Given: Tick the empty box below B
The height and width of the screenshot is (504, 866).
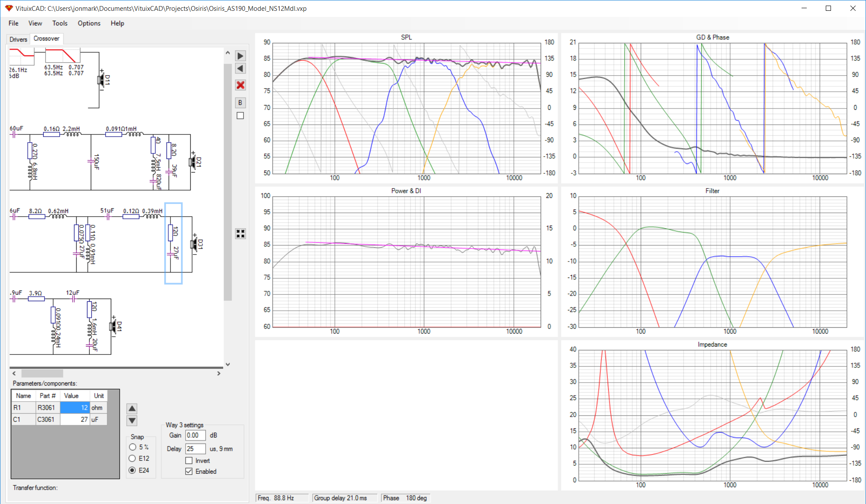Looking at the screenshot, I should click(241, 116).
